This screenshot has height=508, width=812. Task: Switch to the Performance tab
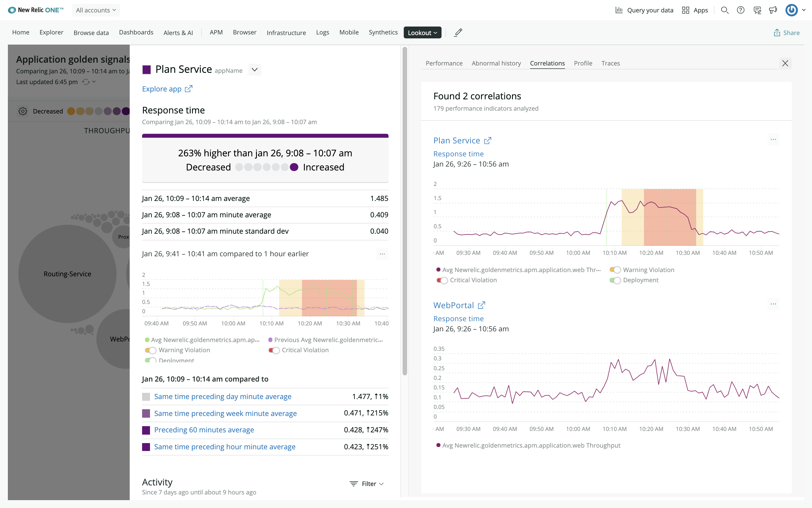click(444, 63)
